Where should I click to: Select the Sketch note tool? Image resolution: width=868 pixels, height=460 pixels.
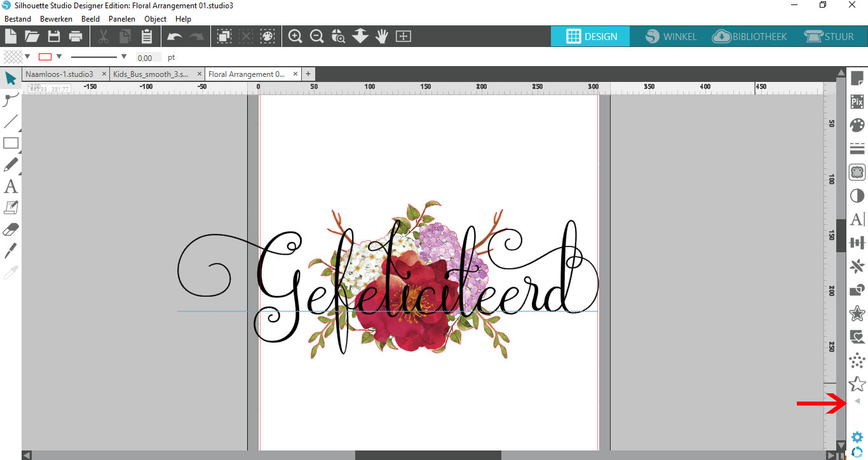(11, 208)
